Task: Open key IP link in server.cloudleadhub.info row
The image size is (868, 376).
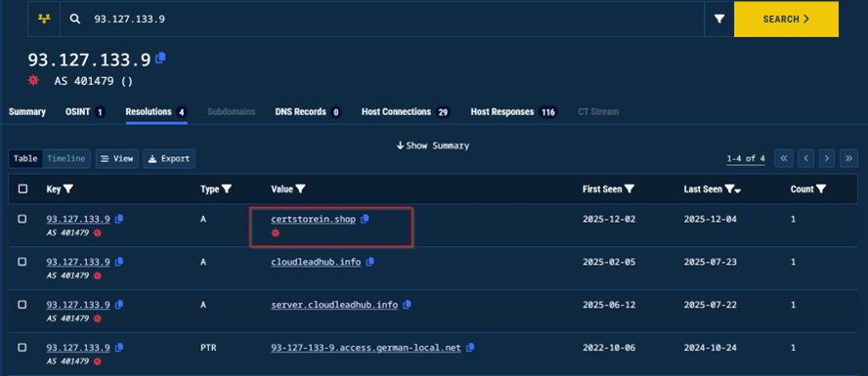Action: (x=78, y=305)
